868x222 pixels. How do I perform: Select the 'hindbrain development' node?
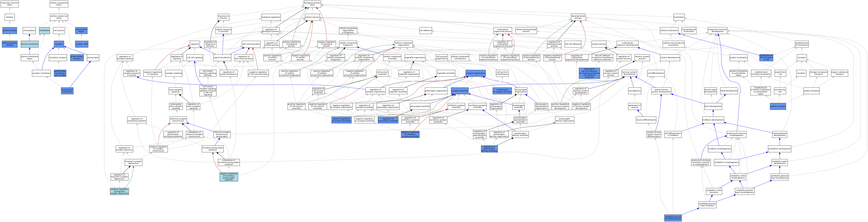click(x=713, y=120)
